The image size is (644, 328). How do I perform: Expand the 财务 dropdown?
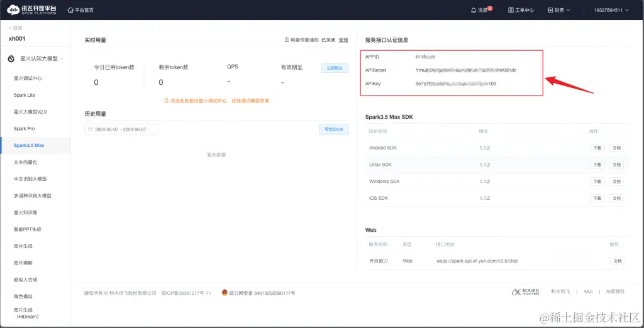tap(559, 10)
